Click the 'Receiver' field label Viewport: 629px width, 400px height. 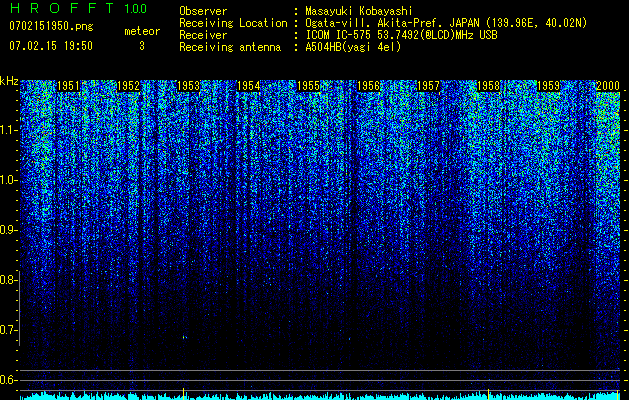(x=203, y=35)
